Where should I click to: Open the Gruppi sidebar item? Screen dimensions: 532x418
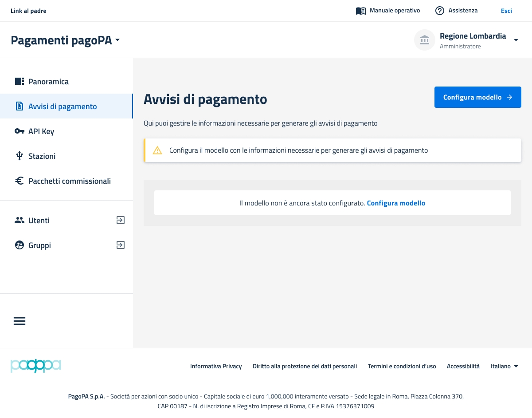tap(39, 245)
